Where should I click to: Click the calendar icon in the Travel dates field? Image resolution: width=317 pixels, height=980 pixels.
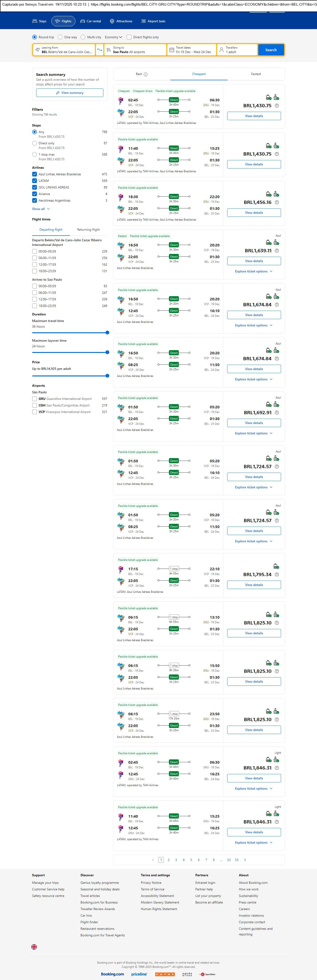tap(172, 50)
